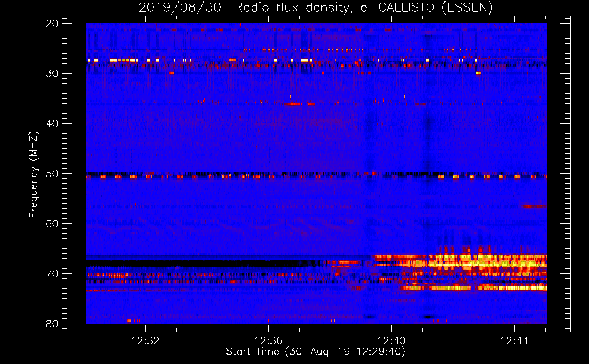
Task: Select the 12:36 time tick label
Action: (268, 341)
